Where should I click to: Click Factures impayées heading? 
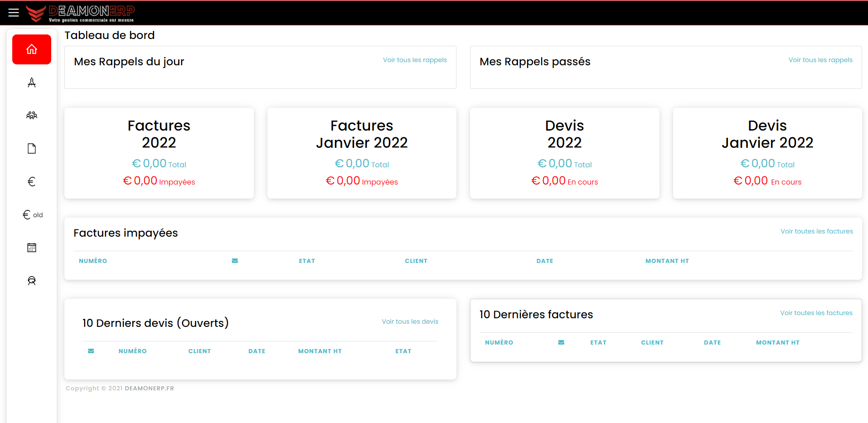tap(126, 233)
